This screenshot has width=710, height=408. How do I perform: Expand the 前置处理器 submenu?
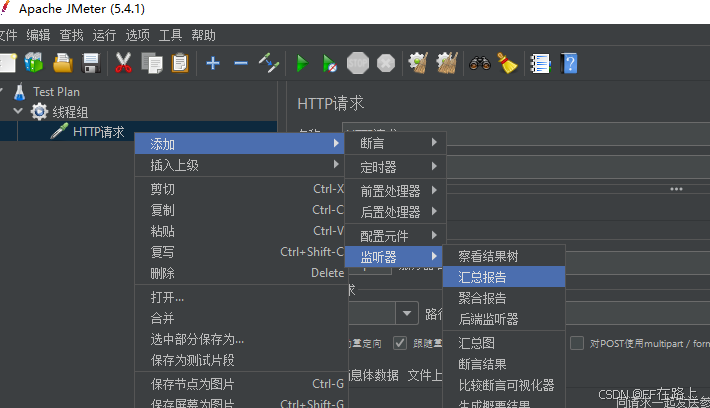click(x=396, y=191)
